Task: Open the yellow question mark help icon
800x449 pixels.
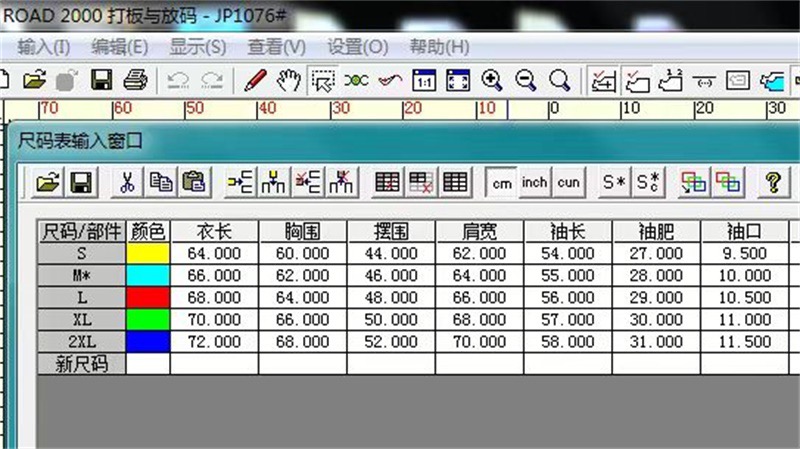Action: (x=772, y=182)
